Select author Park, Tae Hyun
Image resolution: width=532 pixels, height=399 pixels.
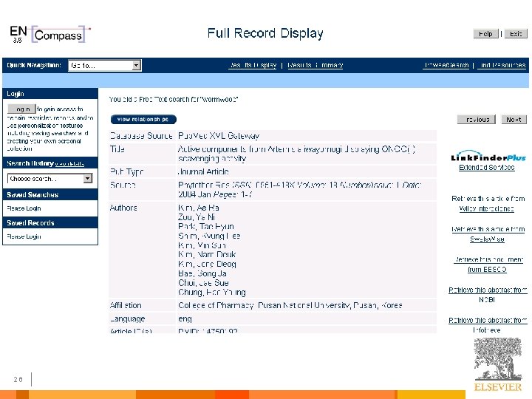[206, 226]
